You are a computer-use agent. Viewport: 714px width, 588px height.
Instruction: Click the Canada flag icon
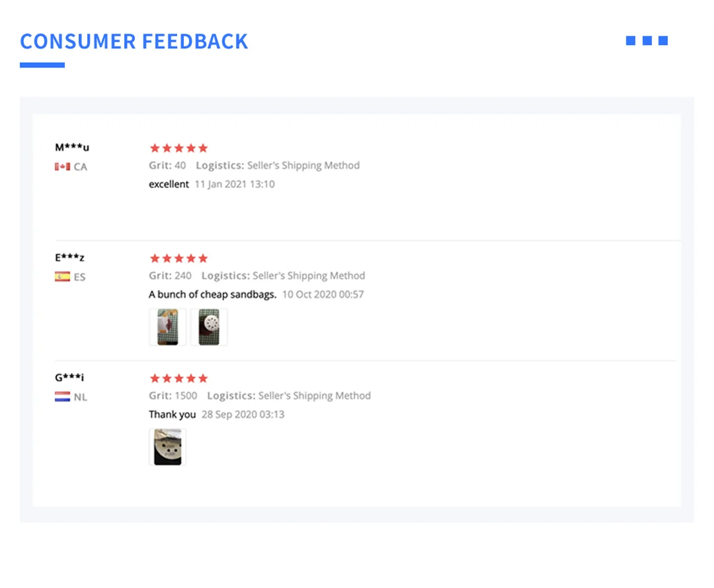pyautogui.click(x=62, y=167)
